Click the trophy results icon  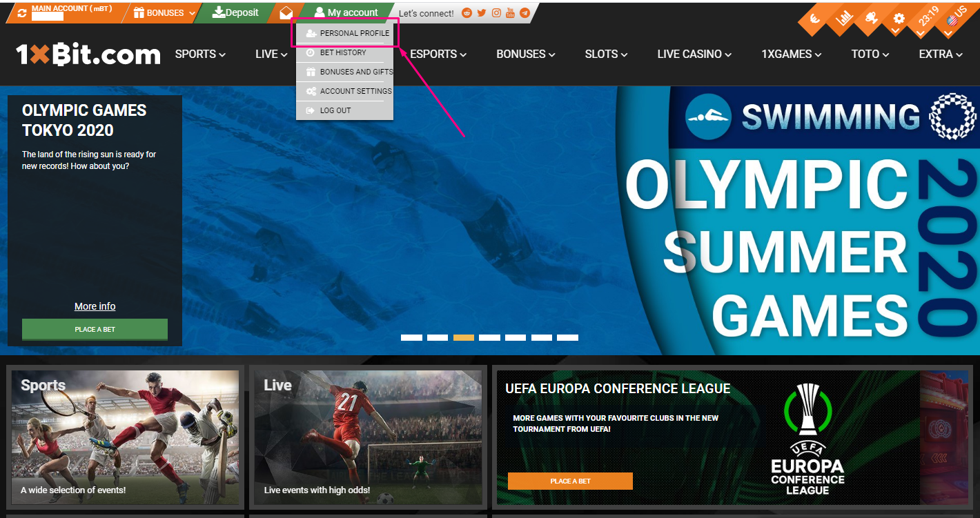(871, 19)
